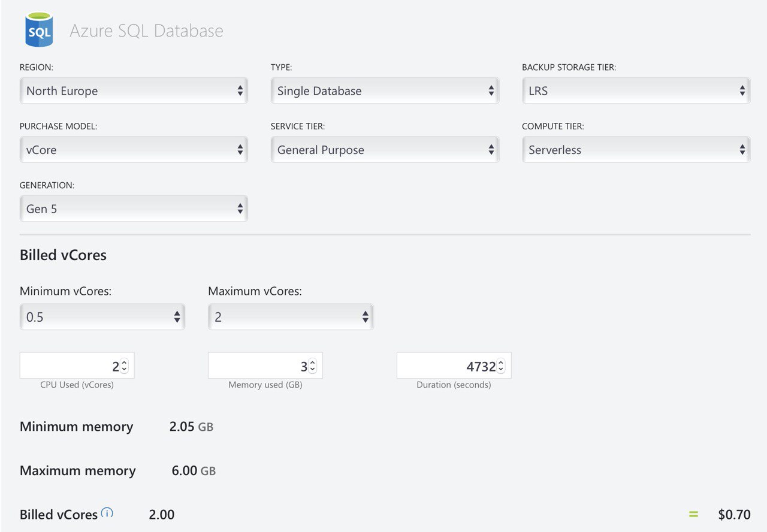Screen dimensions: 767x532
Task: Open the Compute Tier dropdown showing Serverless
Action: (636, 150)
